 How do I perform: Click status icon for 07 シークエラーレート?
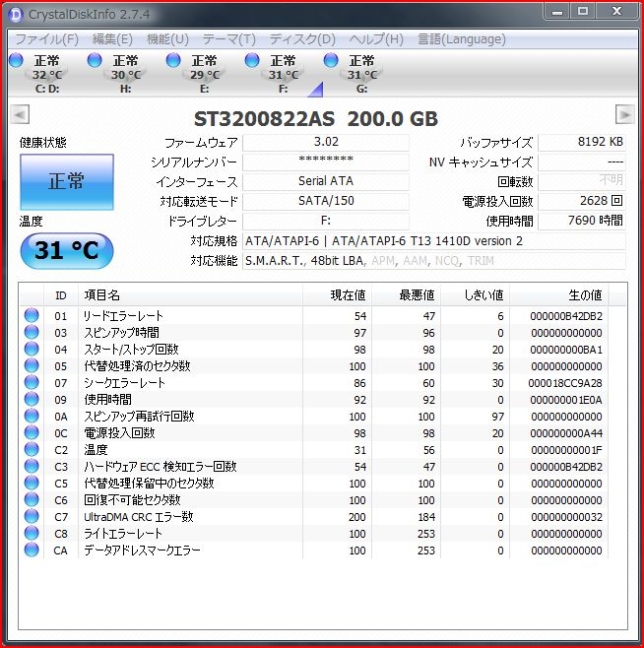[x=32, y=382]
